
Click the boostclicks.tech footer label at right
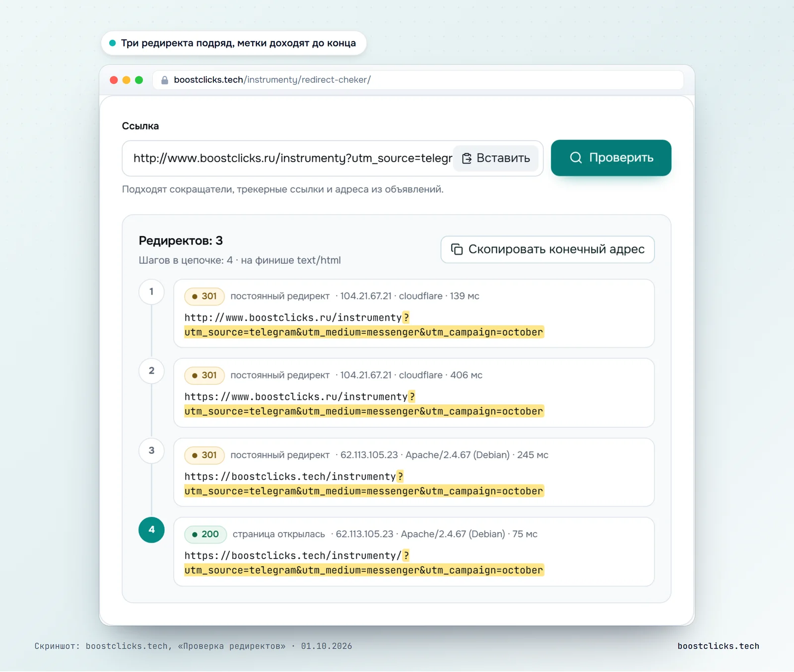click(x=718, y=646)
